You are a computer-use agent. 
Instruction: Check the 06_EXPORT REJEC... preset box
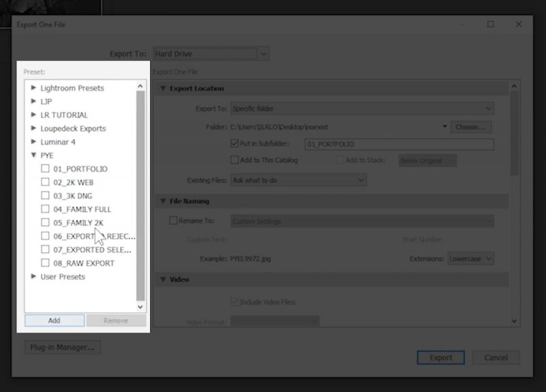[45, 236]
